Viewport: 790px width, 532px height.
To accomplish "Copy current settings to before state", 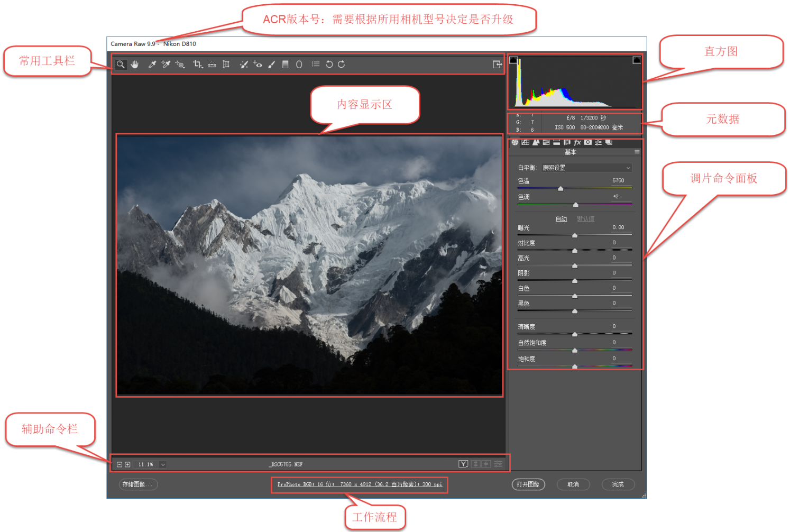I will tap(486, 464).
